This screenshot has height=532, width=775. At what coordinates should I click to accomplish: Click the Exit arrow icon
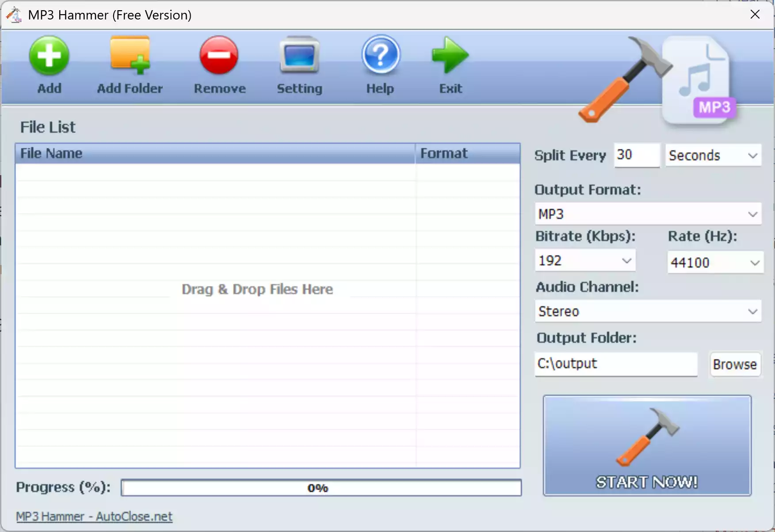click(x=450, y=55)
